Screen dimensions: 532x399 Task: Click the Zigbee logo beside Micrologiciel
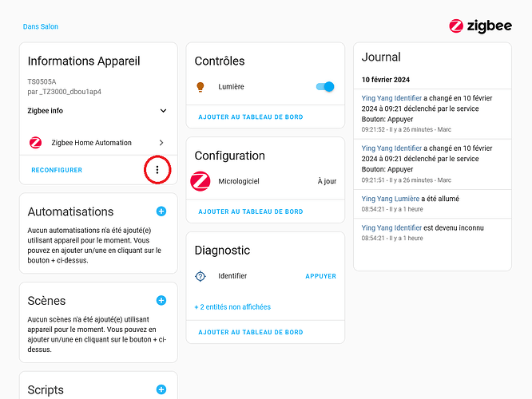point(200,181)
